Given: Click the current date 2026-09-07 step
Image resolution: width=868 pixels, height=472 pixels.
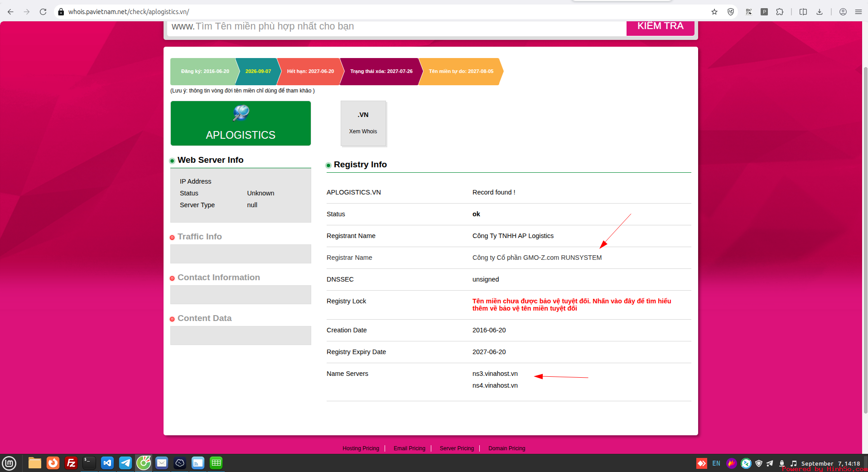Looking at the screenshot, I should (x=258, y=71).
